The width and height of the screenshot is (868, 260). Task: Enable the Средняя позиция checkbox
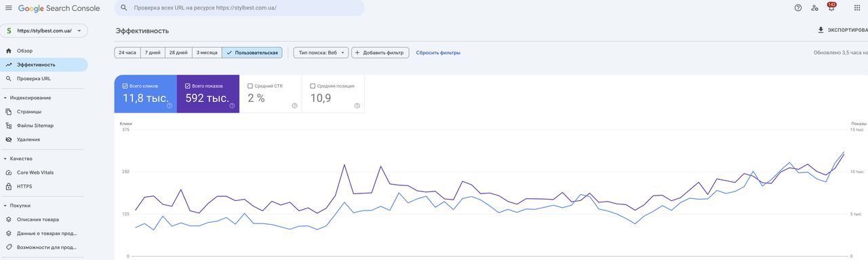313,86
